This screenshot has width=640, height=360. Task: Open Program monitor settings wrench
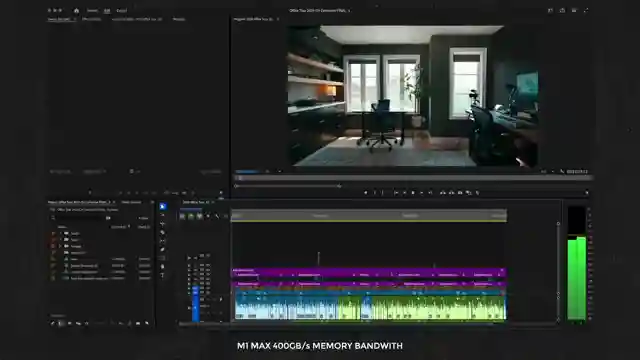562,172
